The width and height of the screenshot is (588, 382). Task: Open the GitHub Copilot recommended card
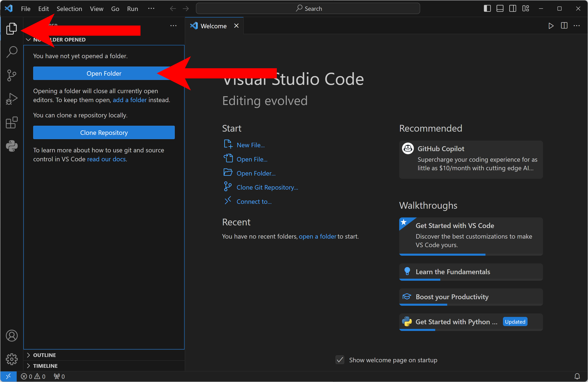click(471, 159)
